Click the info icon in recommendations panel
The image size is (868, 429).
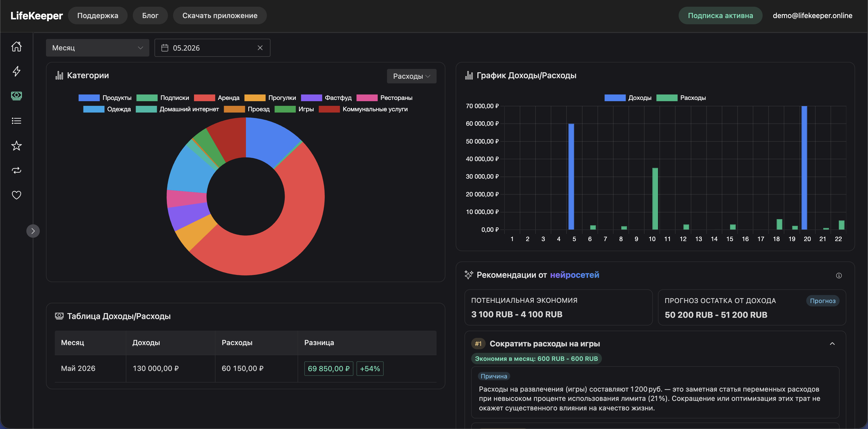(839, 275)
